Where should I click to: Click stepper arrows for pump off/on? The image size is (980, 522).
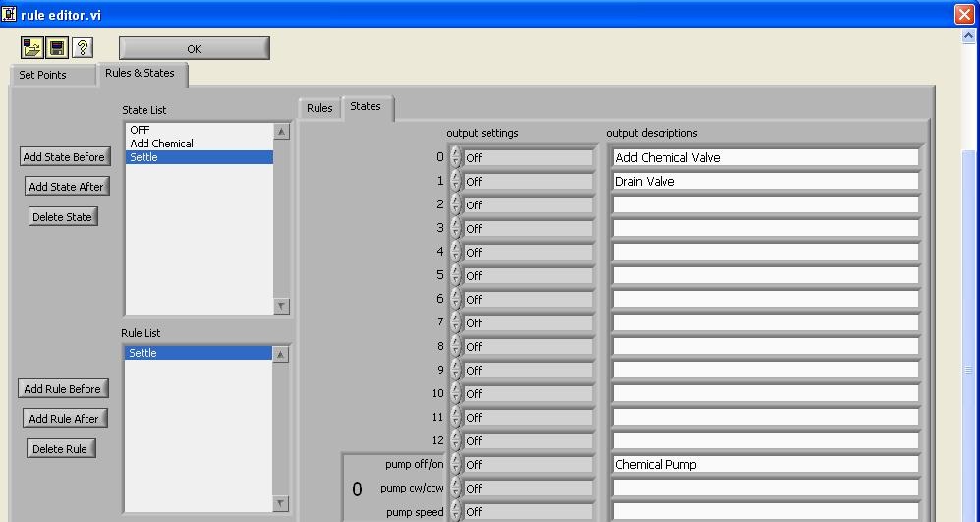[456, 464]
